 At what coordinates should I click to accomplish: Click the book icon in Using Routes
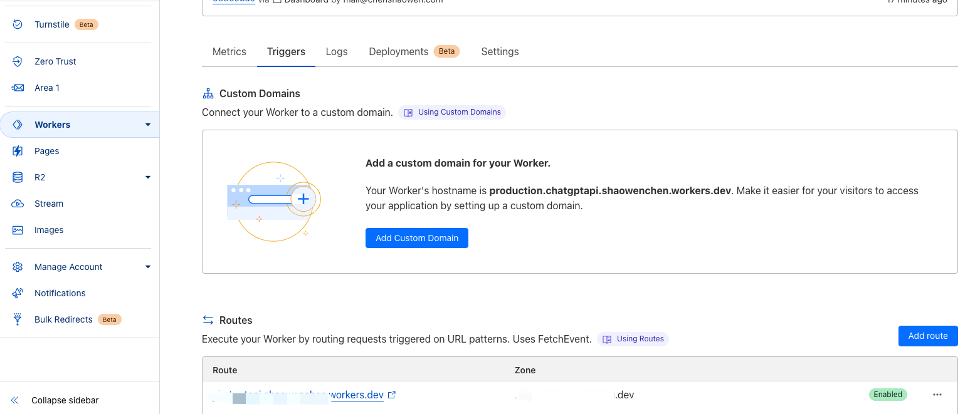pos(607,339)
